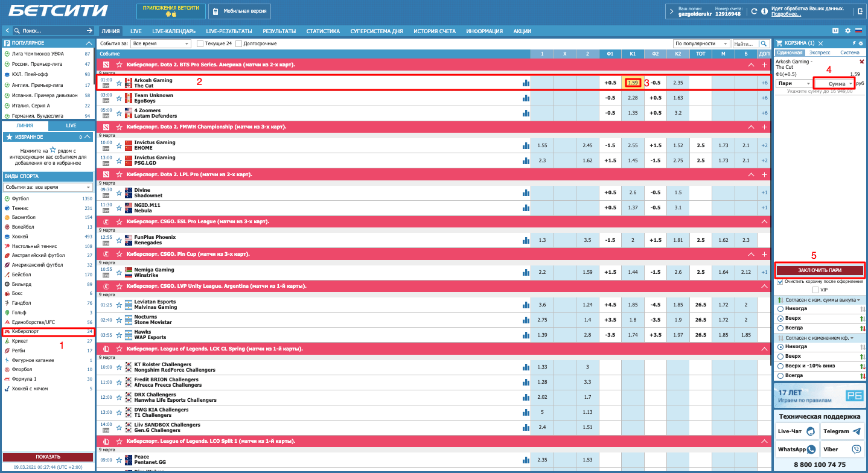Viewport: 868px width, 473px height.
Task: Add plus for FMWH Championship league header
Action: [765, 127]
